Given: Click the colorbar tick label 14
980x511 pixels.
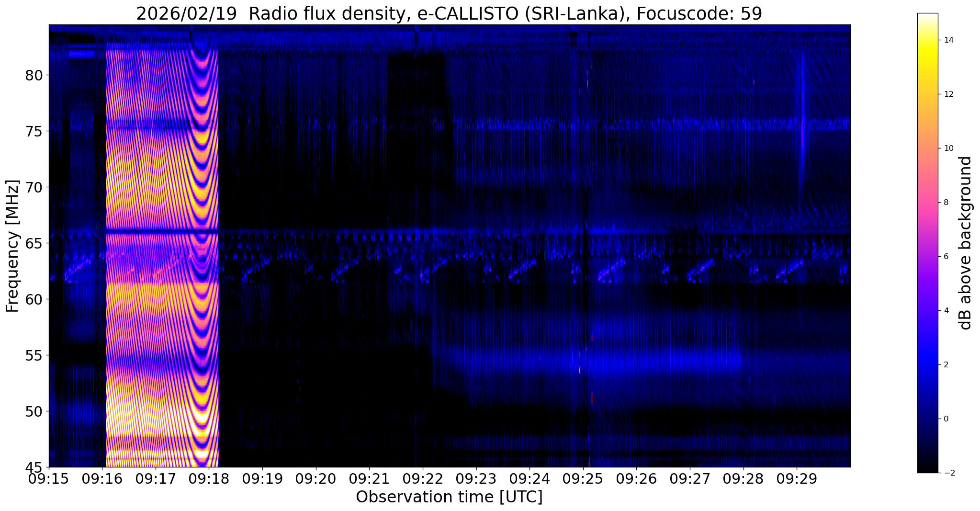Looking at the screenshot, I should pyautogui.click(x=947, y=40).
